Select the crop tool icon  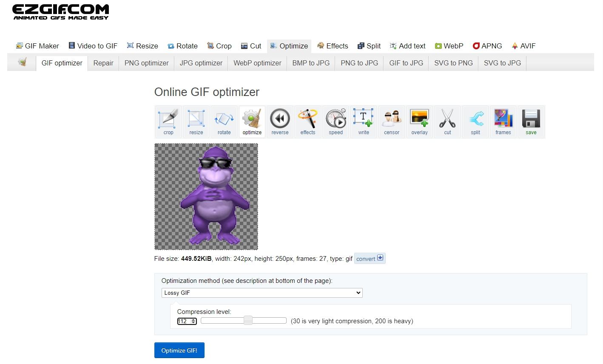168,121
